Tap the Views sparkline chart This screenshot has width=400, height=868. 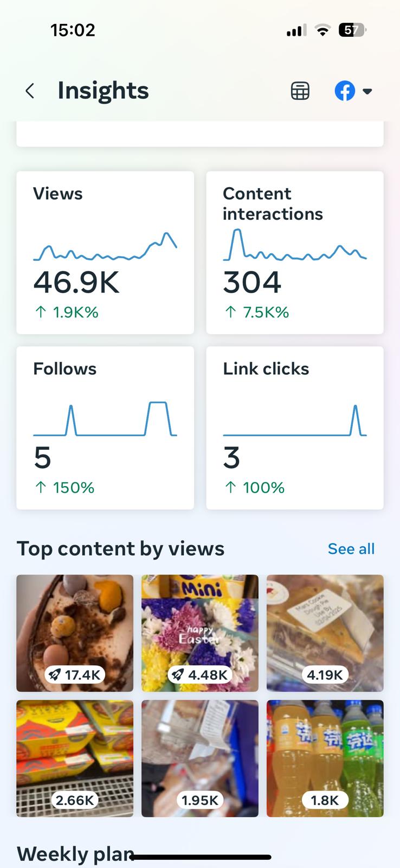coord(105,248)
